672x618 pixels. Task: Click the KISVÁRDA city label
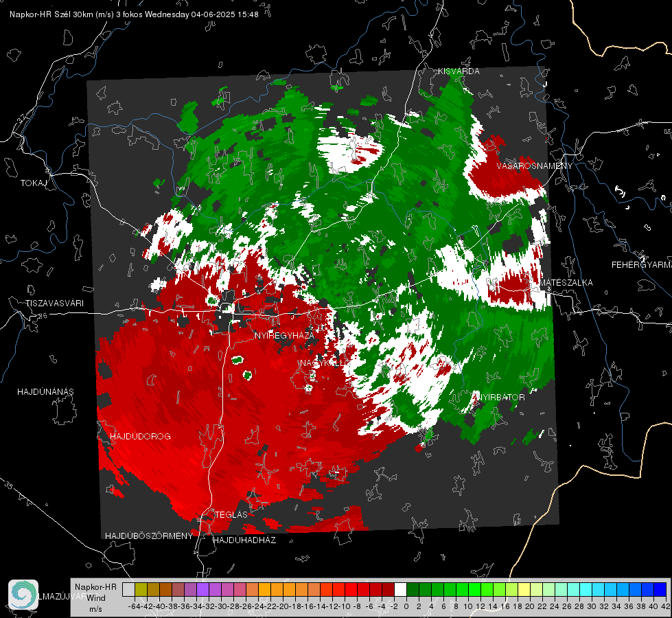[x=459, y=71]
